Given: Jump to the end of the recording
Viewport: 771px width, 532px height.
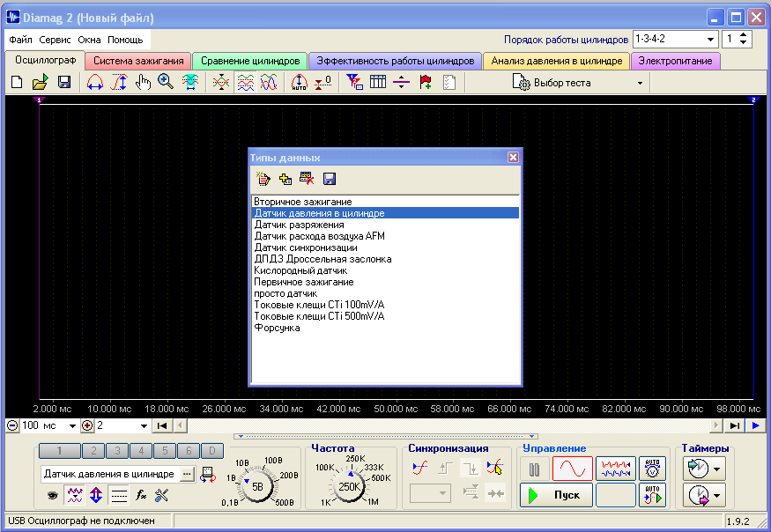Looking at the screenshot, I should pos(734,425).
